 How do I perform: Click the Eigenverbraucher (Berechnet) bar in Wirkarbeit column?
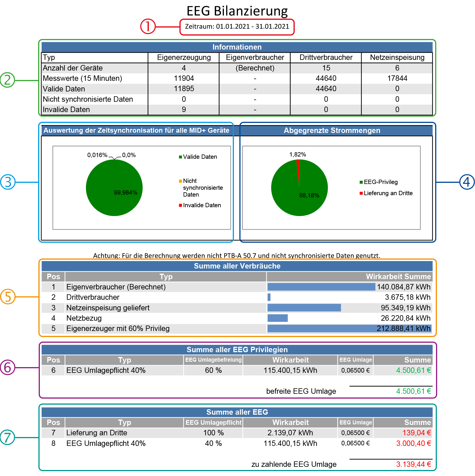[321, 287]
